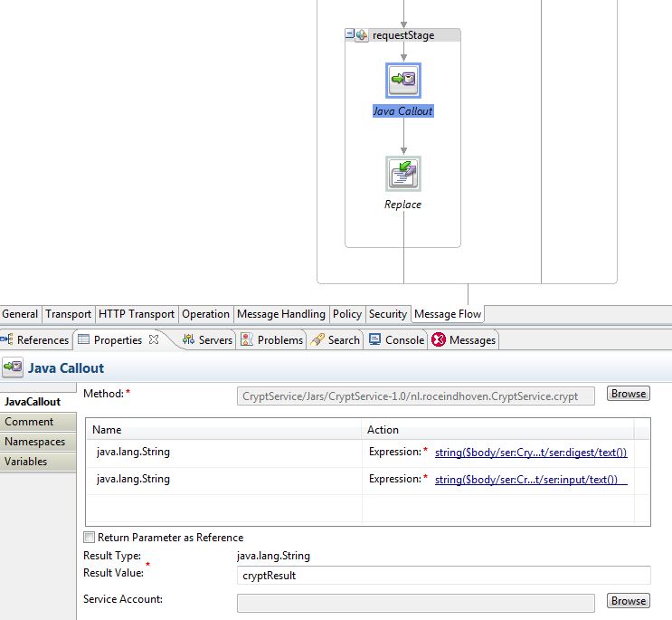Enable Return Parameter as Reference checkbox
Screen dimensions: 672x620
coord(90,538)
